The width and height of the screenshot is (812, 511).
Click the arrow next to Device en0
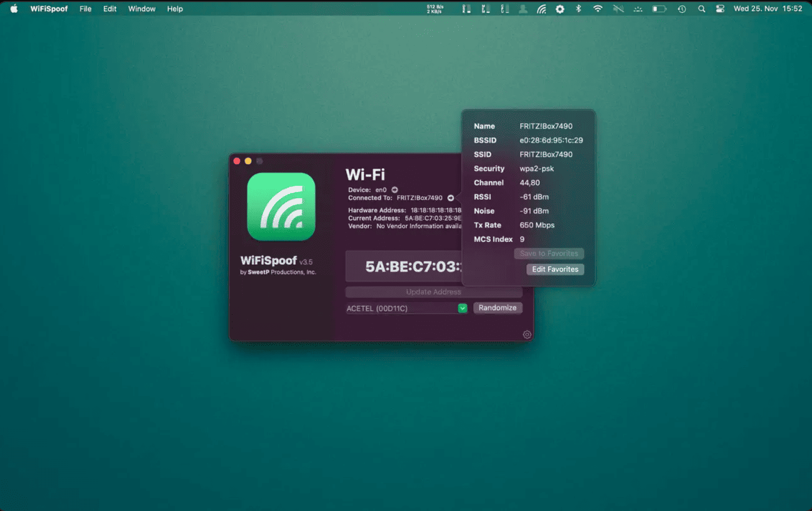point(395,190)
